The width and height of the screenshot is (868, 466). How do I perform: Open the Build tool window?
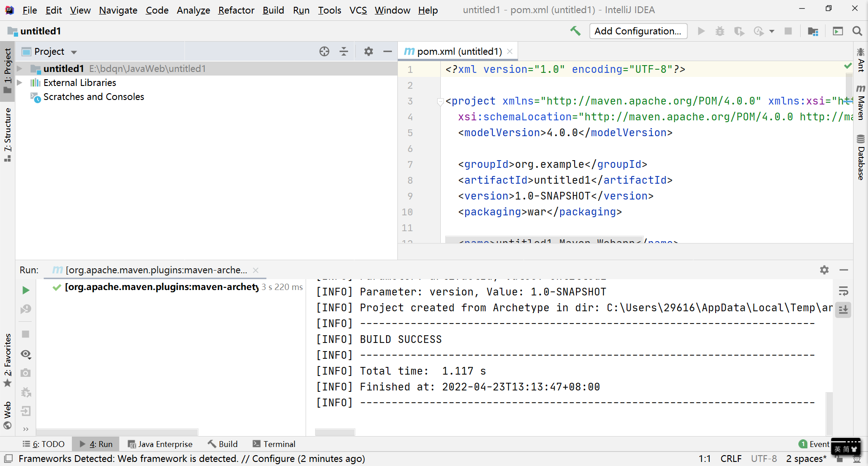(x=223, y=444)
